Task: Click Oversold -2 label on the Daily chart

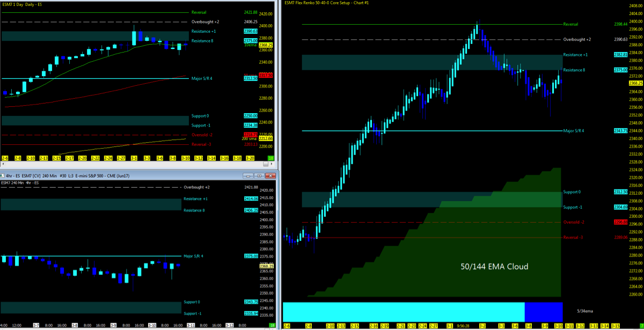Action: [201, 135]
